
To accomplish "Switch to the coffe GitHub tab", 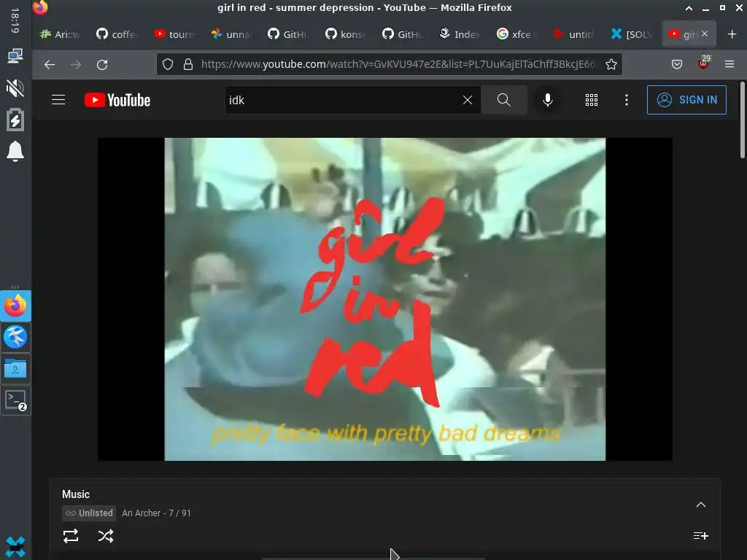I will click(x=116, y=34).
